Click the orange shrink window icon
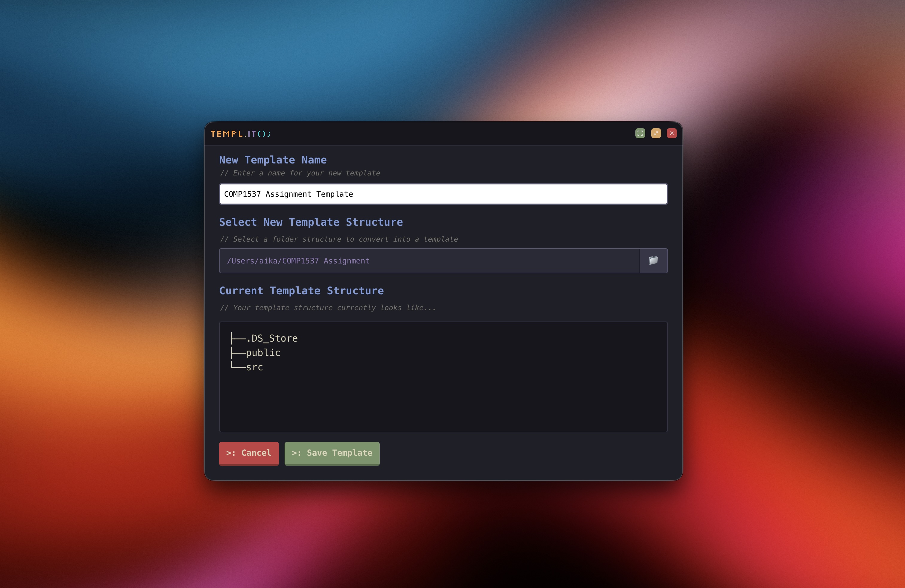 (x=656, y=133)
